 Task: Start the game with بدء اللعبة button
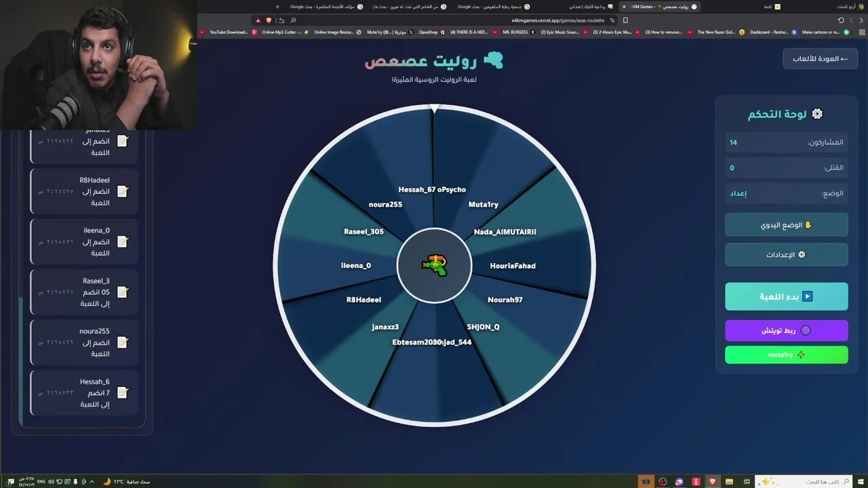[x=787, y=296]
